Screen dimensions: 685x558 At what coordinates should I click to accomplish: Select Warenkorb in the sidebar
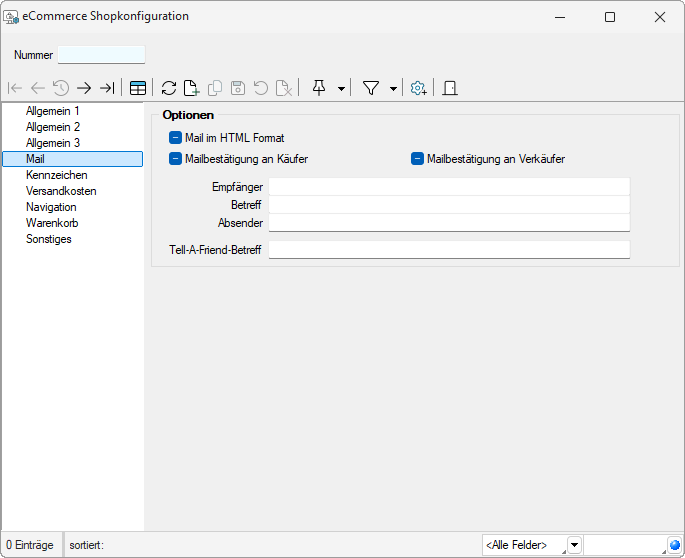pos(52,223)
